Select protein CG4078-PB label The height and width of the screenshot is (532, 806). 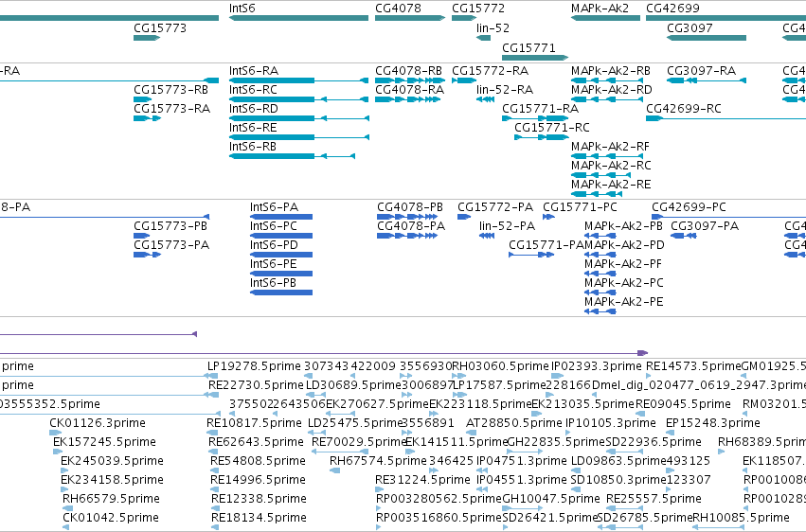coord(410,207)
